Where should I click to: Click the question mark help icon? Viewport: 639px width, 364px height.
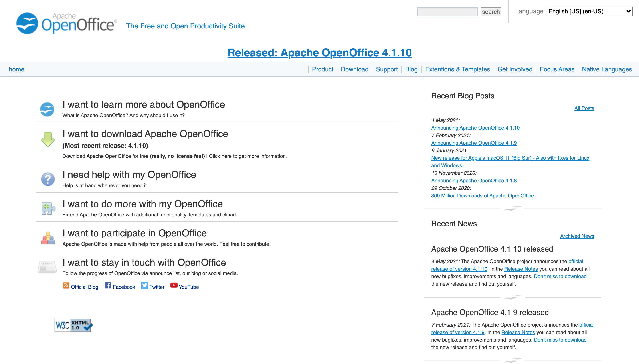click(x=48, y=179)
